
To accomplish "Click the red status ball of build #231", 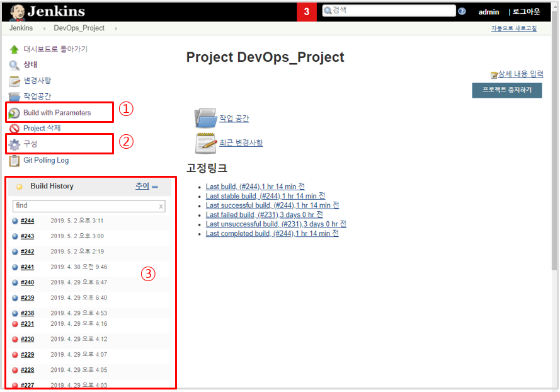I will (x=15, y=324).
